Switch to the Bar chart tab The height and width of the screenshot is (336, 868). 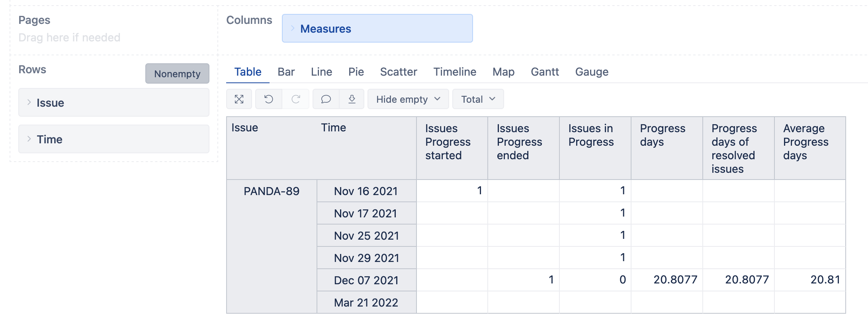(286, 72)
